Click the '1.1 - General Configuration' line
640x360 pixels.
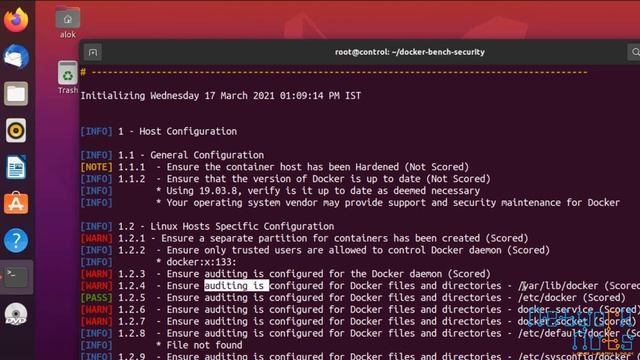coord(172,155)
